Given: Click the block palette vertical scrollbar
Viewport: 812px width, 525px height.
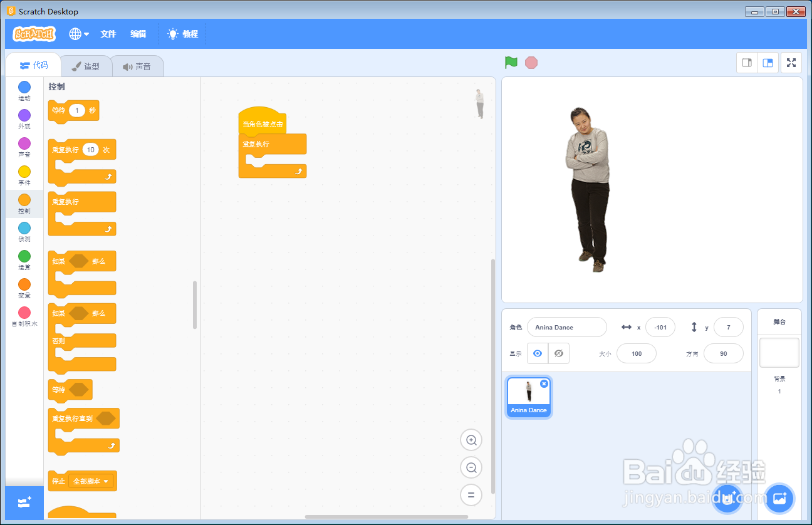Looking at the screenshot, I should tap(195, 304).
